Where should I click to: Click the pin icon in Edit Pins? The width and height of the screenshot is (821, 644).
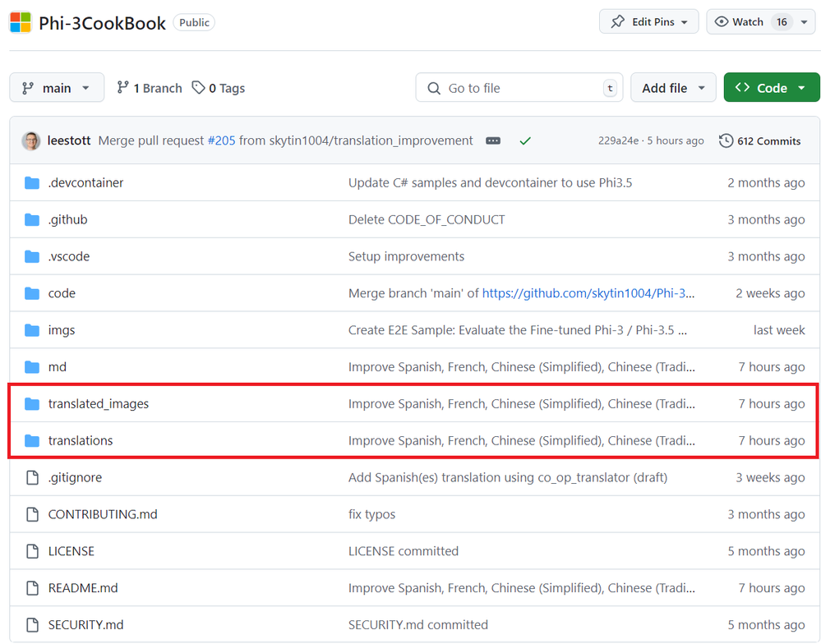click(x=618, y=21)
